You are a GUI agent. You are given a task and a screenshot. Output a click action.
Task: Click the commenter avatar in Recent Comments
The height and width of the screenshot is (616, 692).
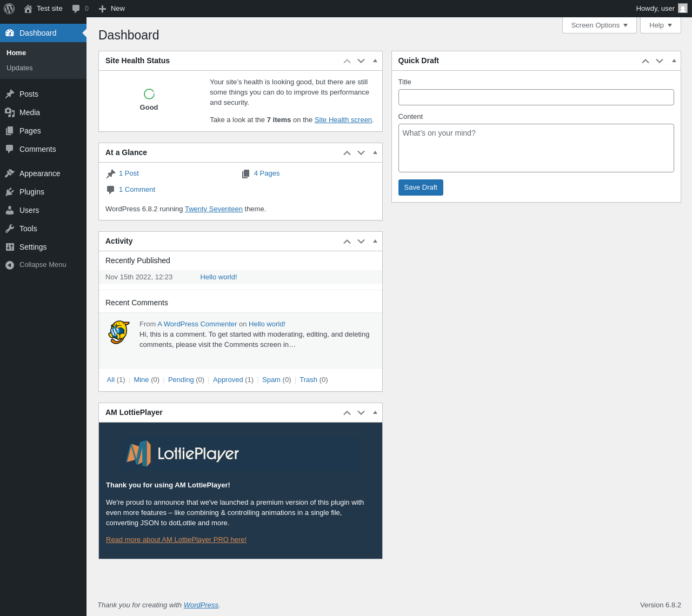[x=119, y=333]
